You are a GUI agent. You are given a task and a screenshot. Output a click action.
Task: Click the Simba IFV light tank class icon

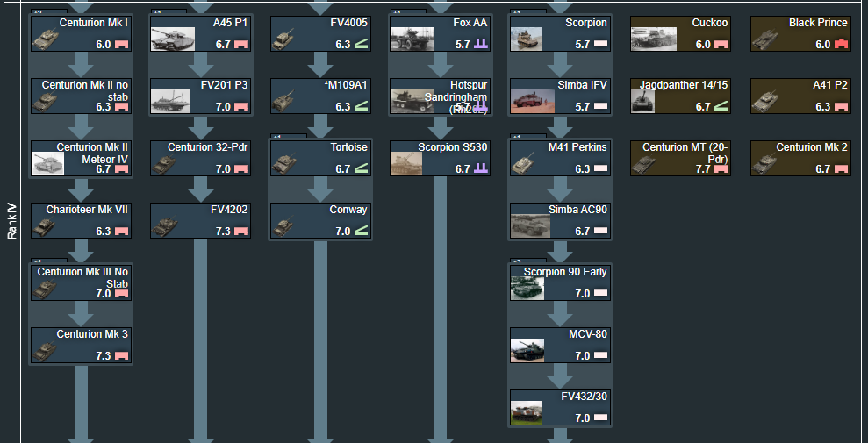pos(601,106)
